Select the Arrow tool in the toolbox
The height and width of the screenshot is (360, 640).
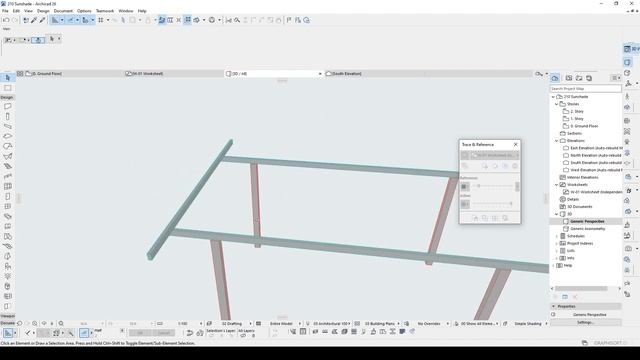click(x=7, y=78)
